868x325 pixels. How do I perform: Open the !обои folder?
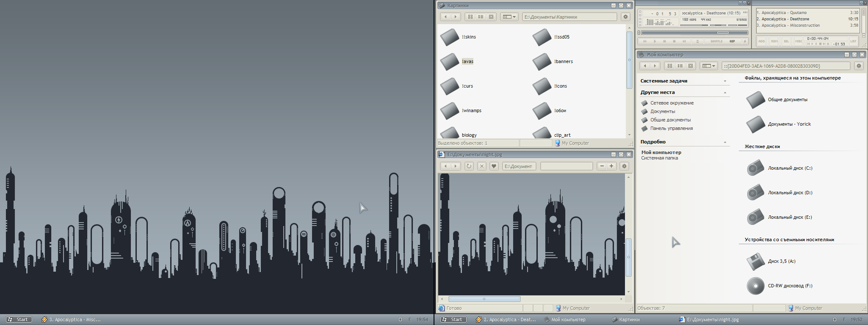(549, 111)
